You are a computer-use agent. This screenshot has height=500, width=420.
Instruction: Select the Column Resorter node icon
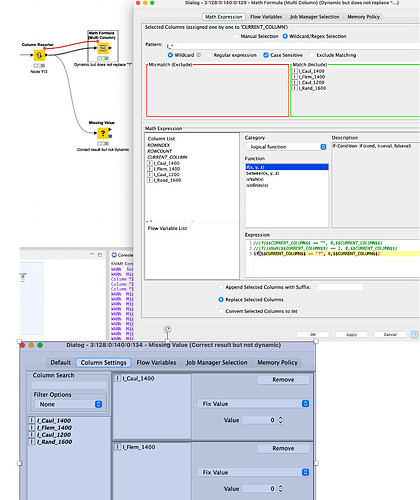pos(39,55)
